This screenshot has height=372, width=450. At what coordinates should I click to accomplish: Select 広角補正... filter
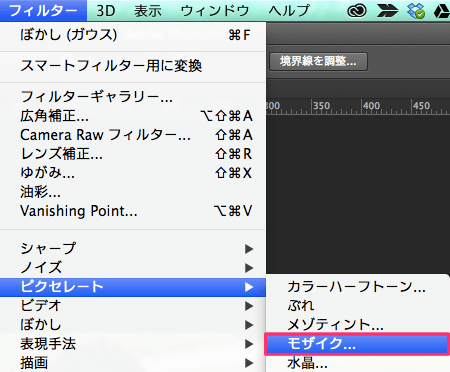[133, 116]
